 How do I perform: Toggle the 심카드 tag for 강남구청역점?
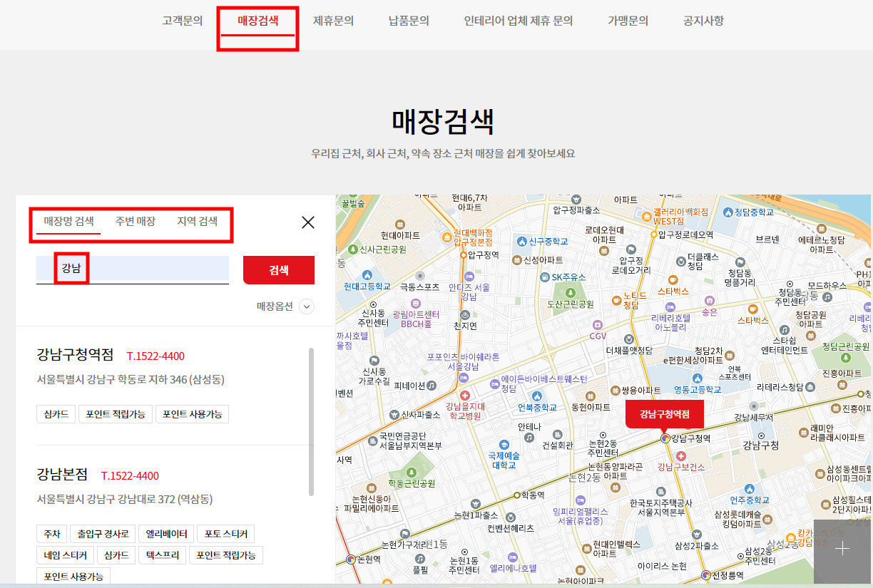click(56, 413)
